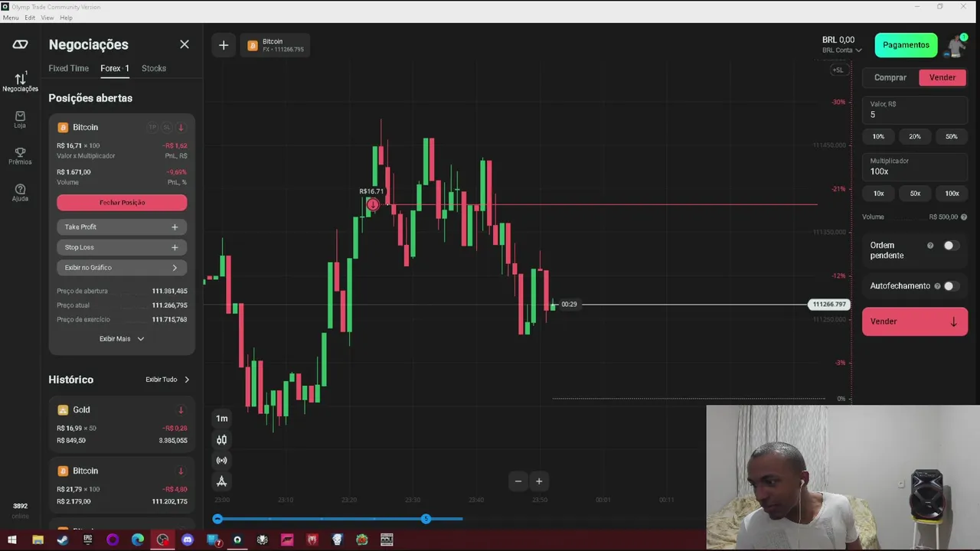The image size is (980, 551).
Task: Open the drawing tools icon
Action: coord(221,481)
